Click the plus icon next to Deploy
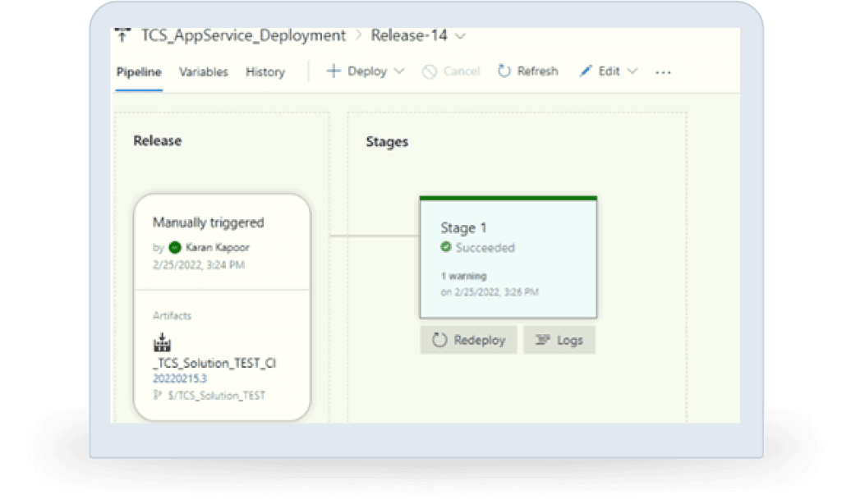851x504 pixels. pyautogui.click(x=333, y=71)
